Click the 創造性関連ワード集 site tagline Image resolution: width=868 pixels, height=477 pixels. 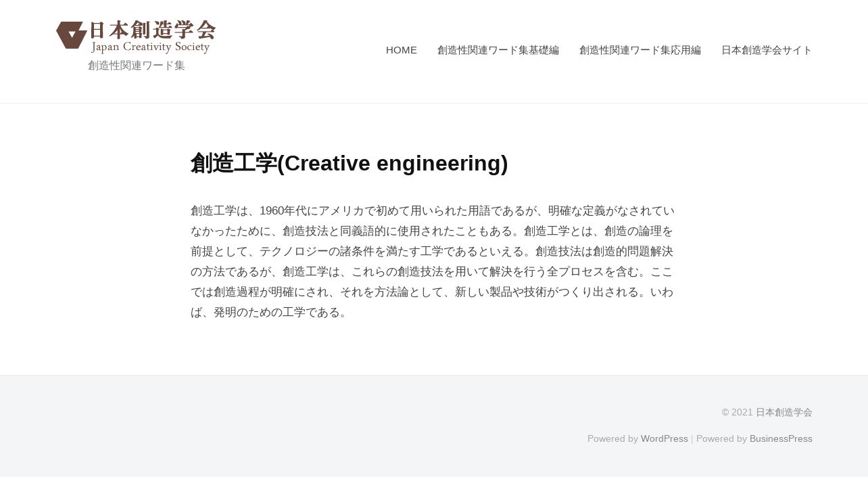pyautogui.click(x=137, y=66)
